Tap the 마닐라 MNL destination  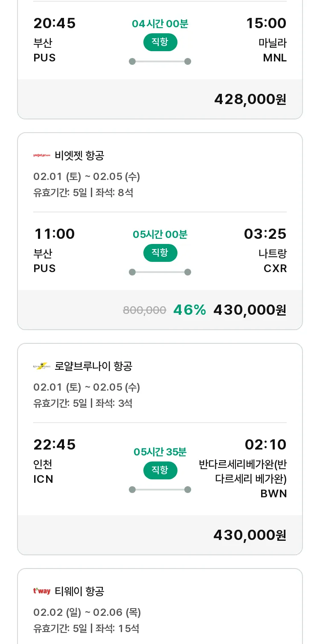(273, 50)
